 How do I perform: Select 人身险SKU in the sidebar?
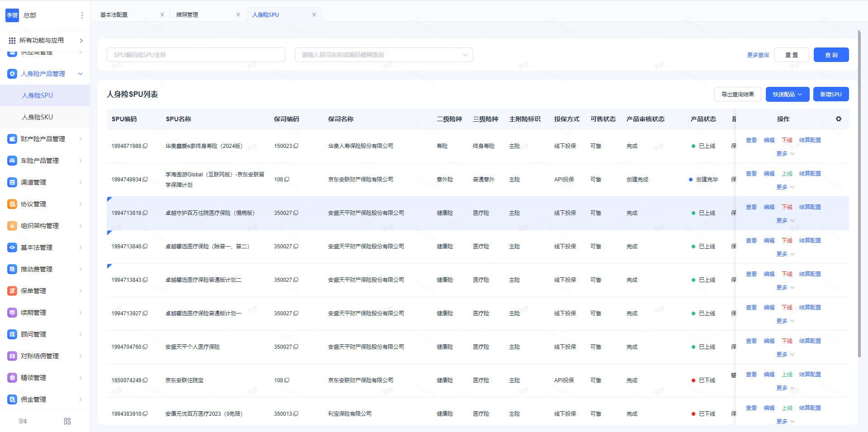point(38,117)
